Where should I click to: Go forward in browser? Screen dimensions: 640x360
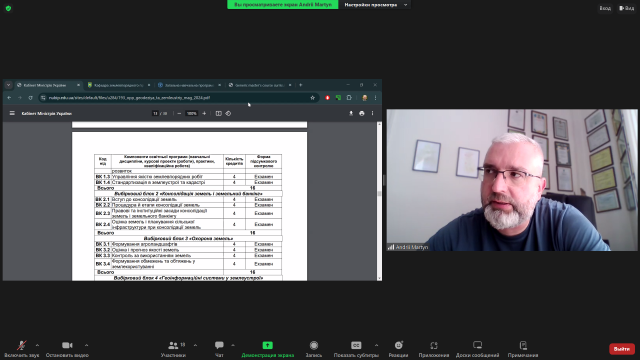20,98
